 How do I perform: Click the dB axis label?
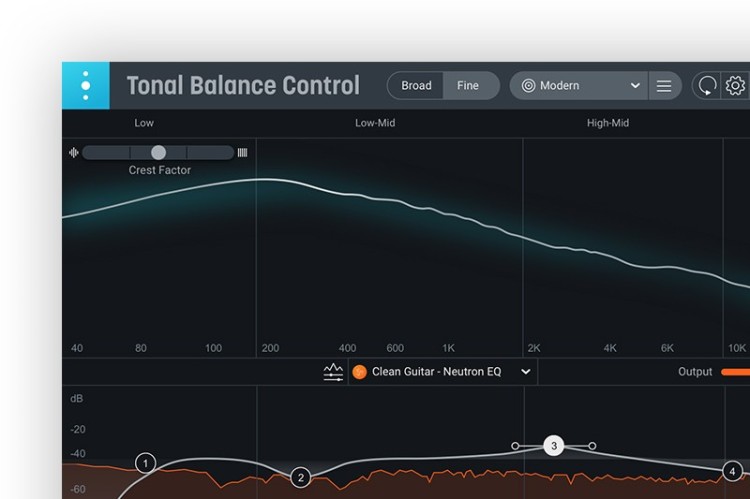click(x=77, y=399)
